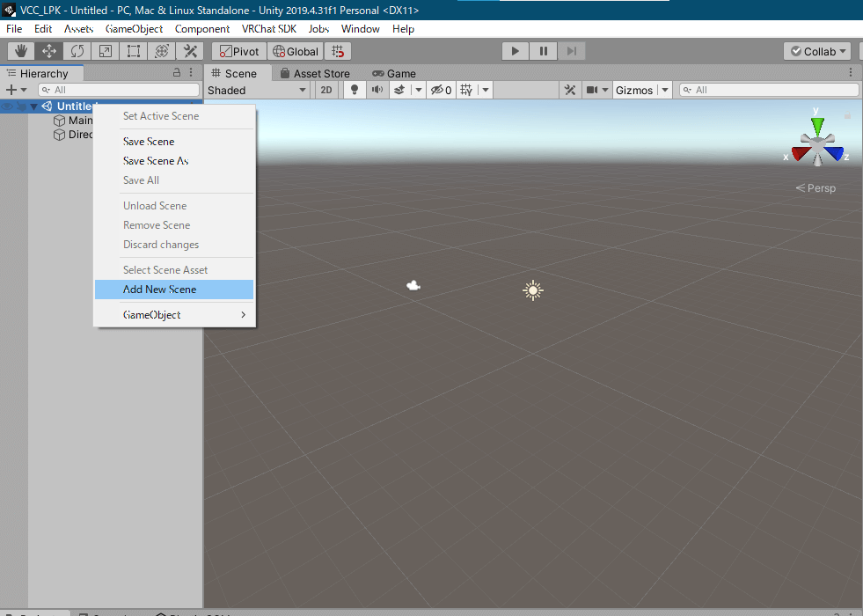Select the Hand tool

[x=21, y=51]
